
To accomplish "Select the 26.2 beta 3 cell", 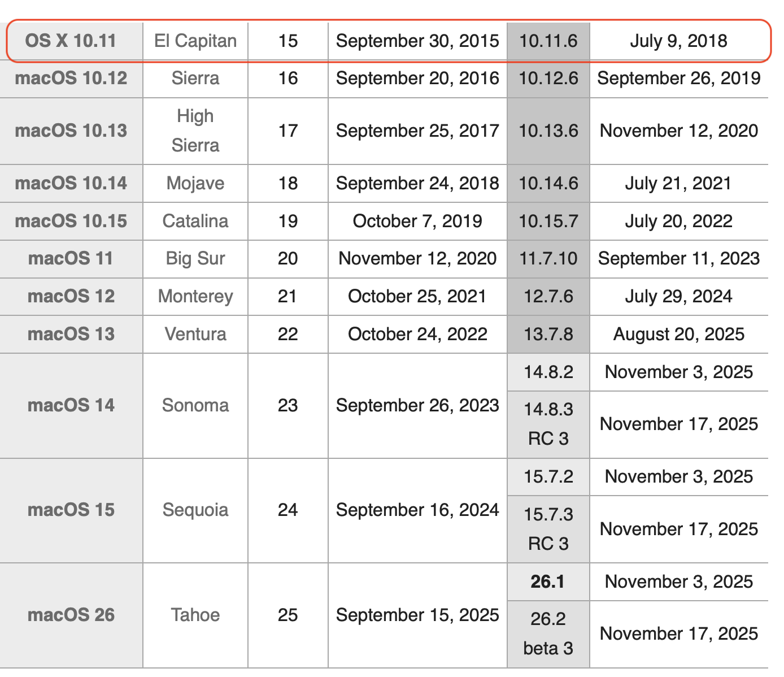I will (x=548, y=634).
